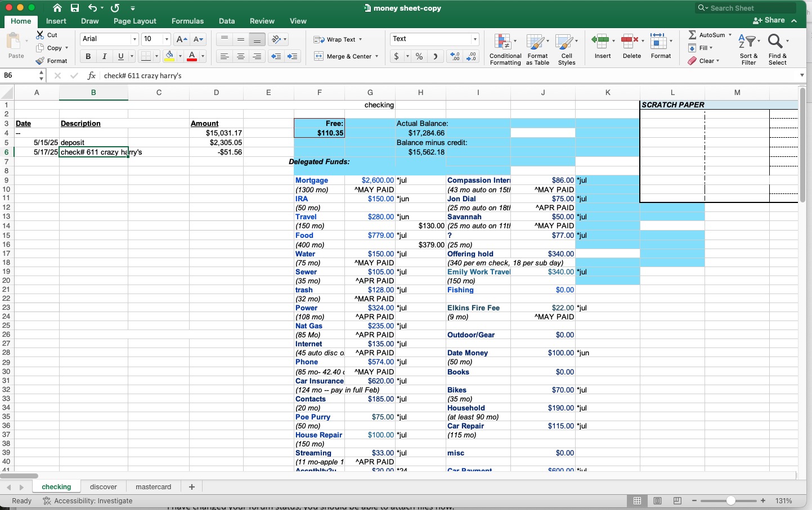
Task: Switch to Normal view in status bar
Action: [x=637, y=500]
